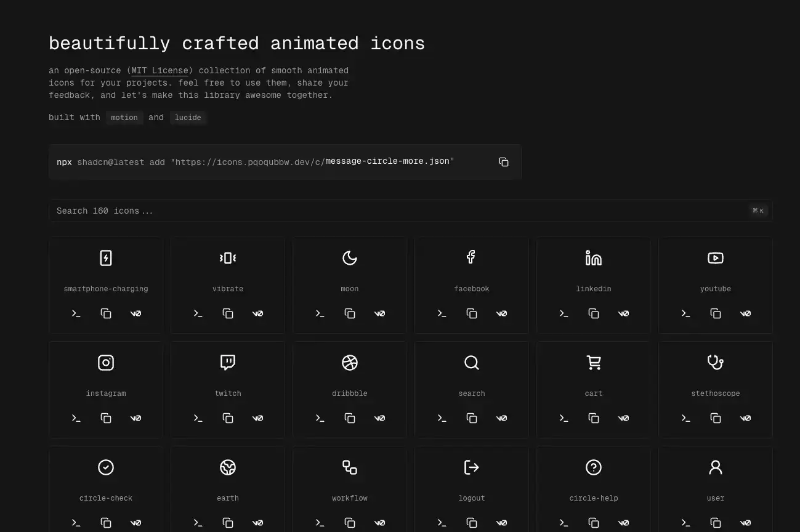Copy code for the vibrate icon
Viewport: 800px width, 532px height.
228,313
